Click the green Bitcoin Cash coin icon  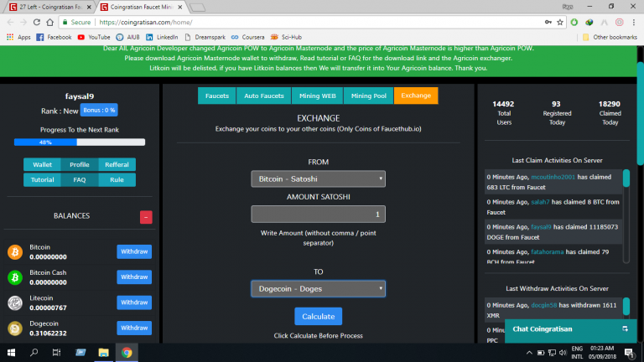tap(15, 277)
